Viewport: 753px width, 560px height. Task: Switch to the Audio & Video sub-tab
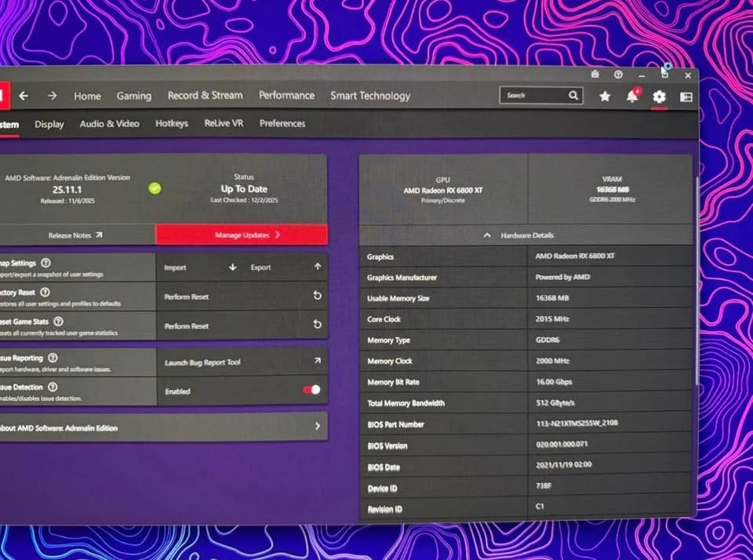[110, 124]
